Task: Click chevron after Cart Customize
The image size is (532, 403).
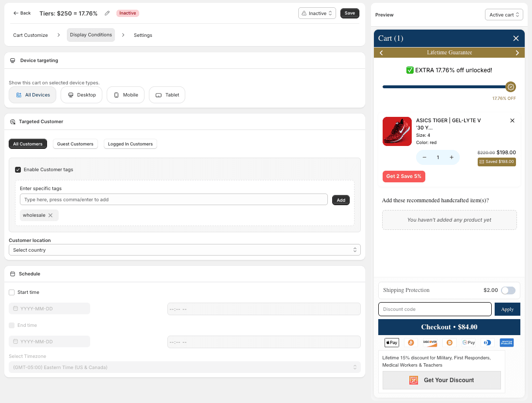Action: pyautogui.click(x=59, y=35)
